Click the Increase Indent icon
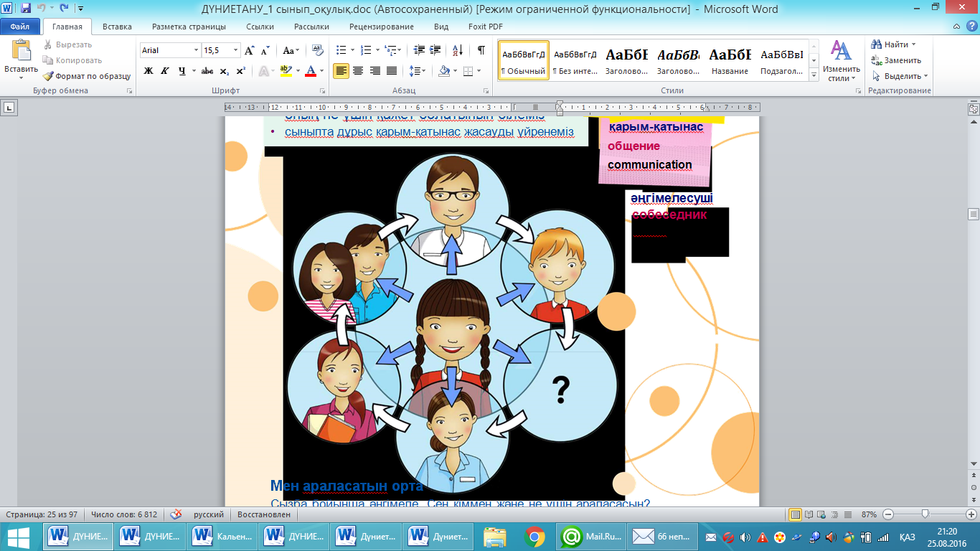This screenshot has width=980, height=551. (436, 50)
